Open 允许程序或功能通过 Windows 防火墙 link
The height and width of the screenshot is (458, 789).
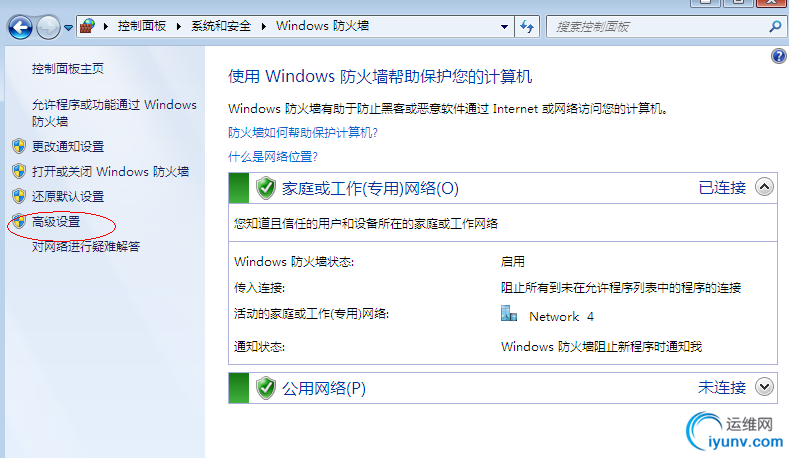pos(114,113)
